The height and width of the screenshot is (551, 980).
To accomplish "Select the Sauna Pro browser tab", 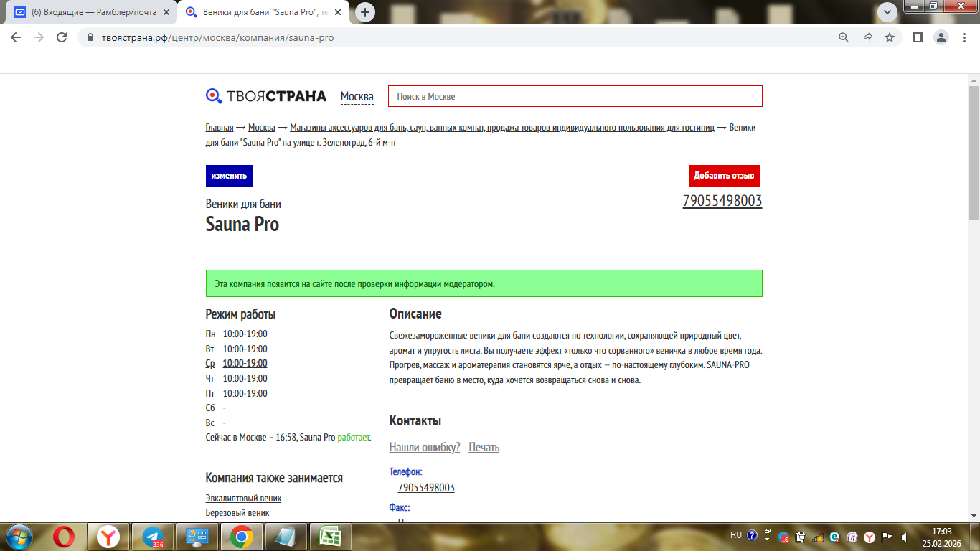I will pyautogui.click(x=265, y=12).
